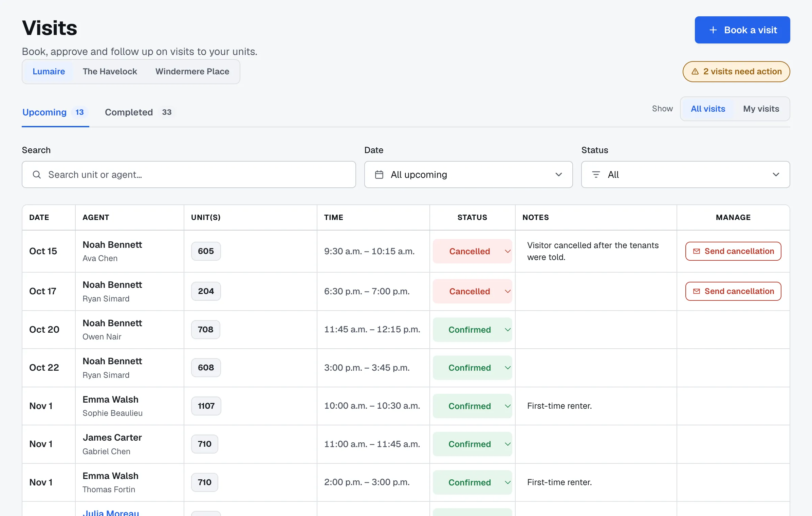Click the unit 605 chip
This screenshot has width=812, height=516.
tap(206, 251)
